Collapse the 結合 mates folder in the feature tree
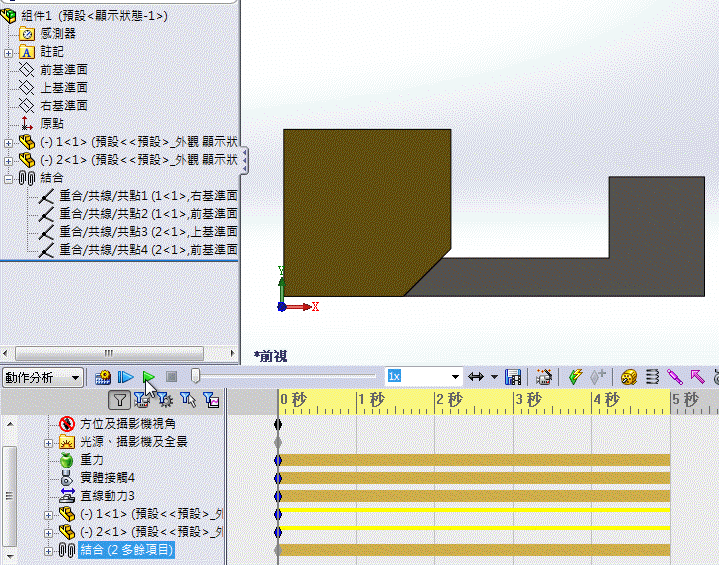 coord(8,179)
